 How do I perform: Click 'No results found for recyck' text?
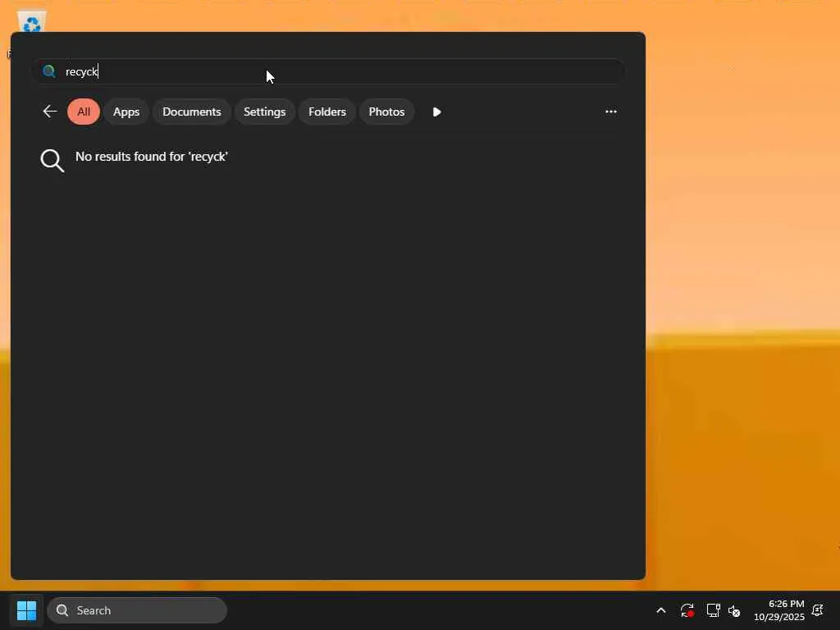click(x=152, y=157)
